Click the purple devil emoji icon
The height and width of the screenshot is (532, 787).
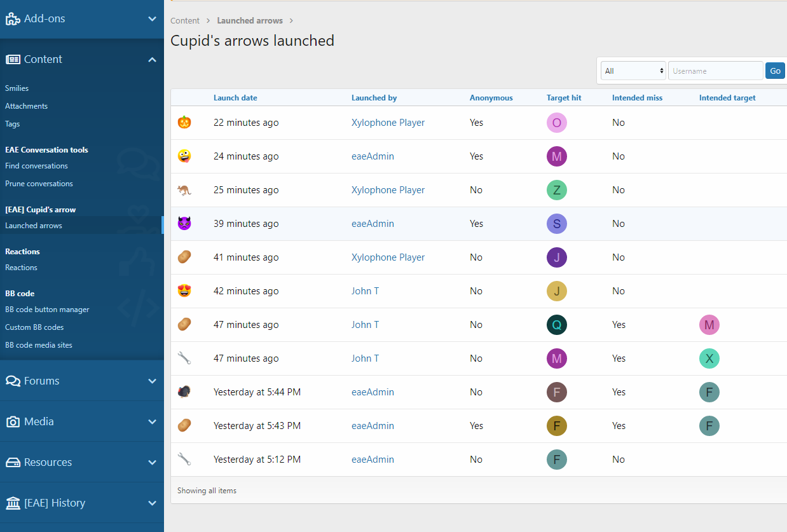click(184, 224)
